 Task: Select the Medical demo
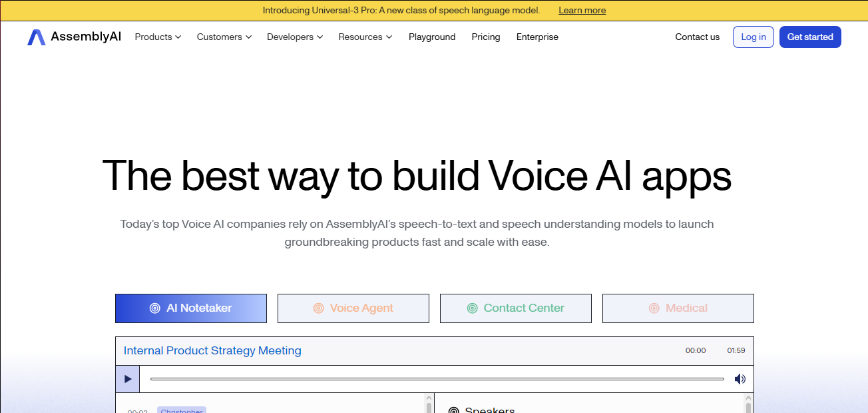tap(678, 308)
